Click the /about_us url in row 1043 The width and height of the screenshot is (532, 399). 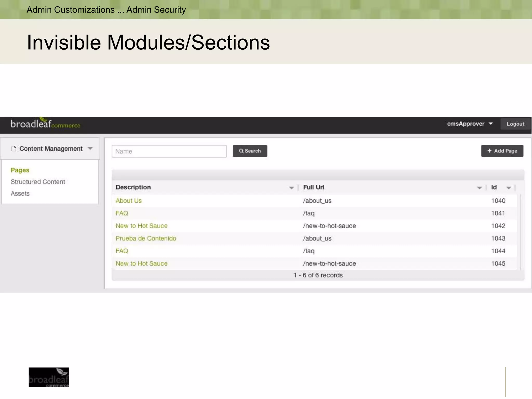click(x=317, y=238)
